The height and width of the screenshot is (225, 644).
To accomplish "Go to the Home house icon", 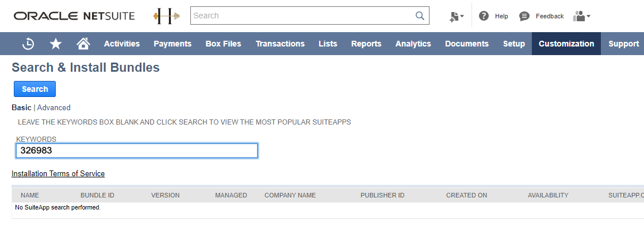I will 83,44.
